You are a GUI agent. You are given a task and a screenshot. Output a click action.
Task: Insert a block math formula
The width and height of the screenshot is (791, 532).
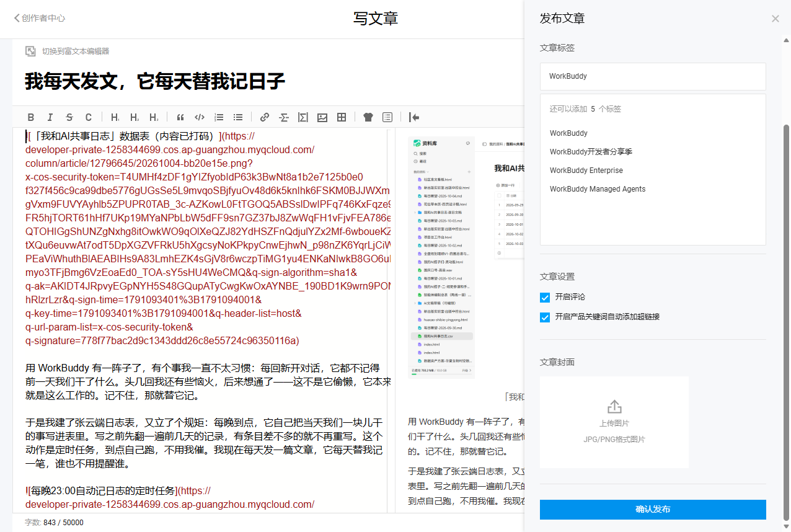pos(303,117)
